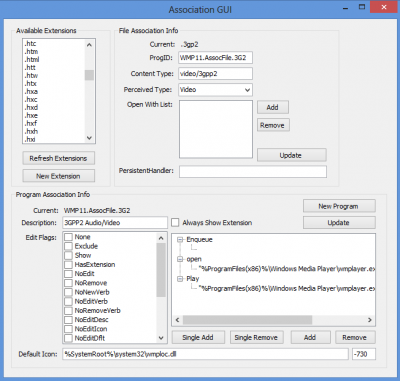Select .htw extension in list
The width and height of the screenshot is (400, 381).
pos(31,76)
